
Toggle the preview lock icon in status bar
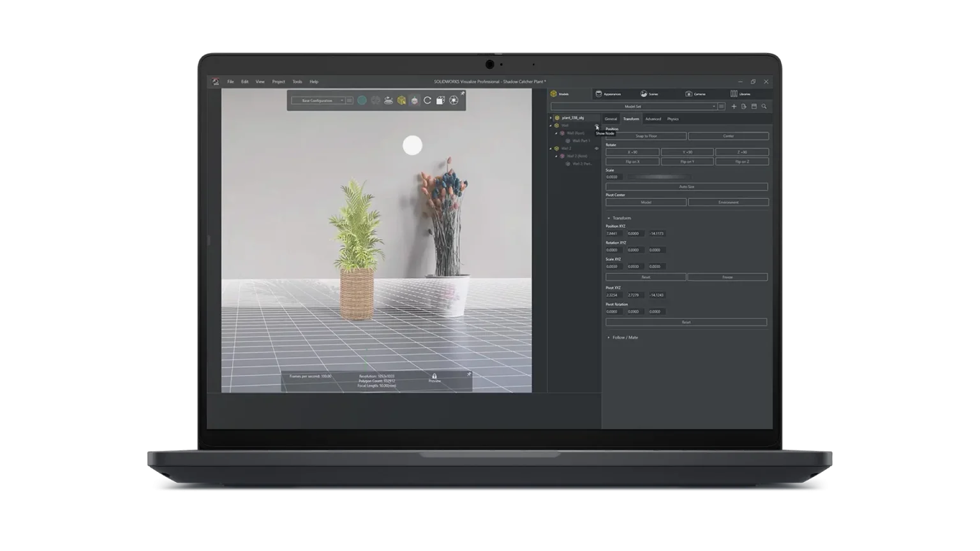[x=434, y=376]
